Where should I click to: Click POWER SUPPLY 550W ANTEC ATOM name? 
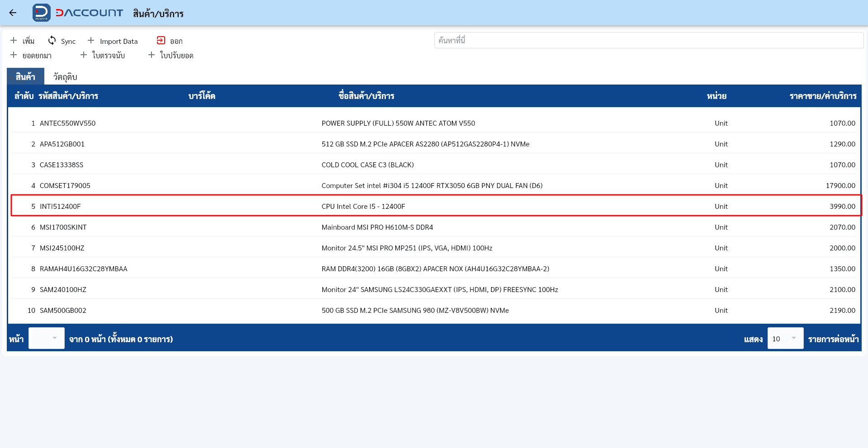(398, 123)
